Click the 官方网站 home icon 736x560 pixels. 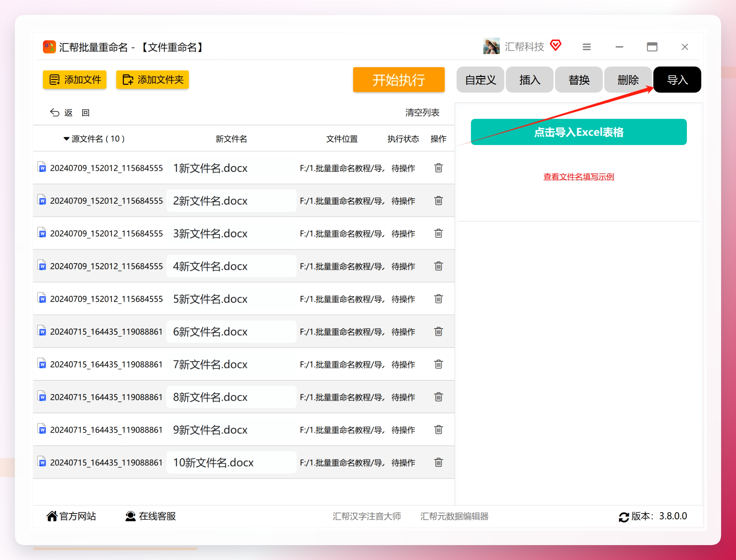point(52,516)
